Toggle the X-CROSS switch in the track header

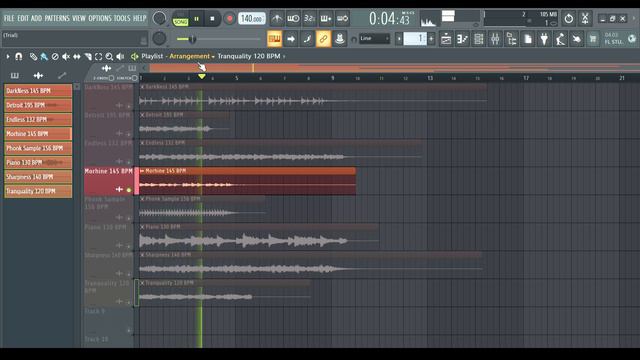pyautogui.click(x=111, y=78)
